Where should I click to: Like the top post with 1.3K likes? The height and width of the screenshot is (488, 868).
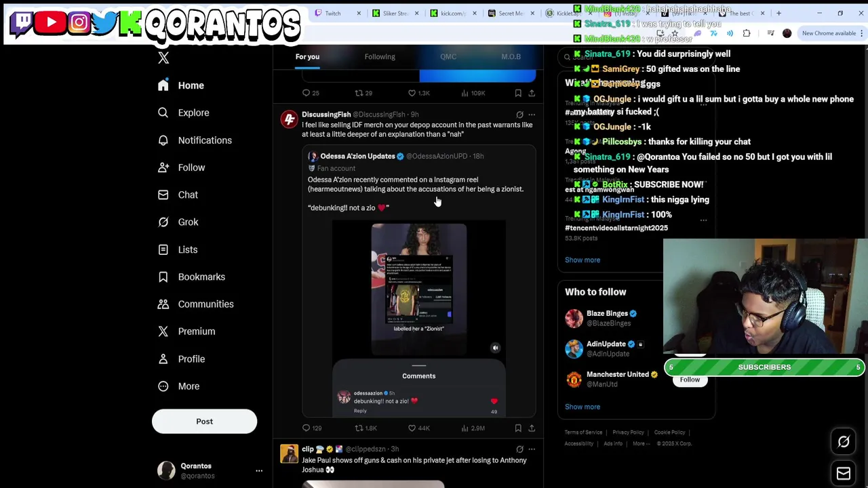tap(418, 93)
